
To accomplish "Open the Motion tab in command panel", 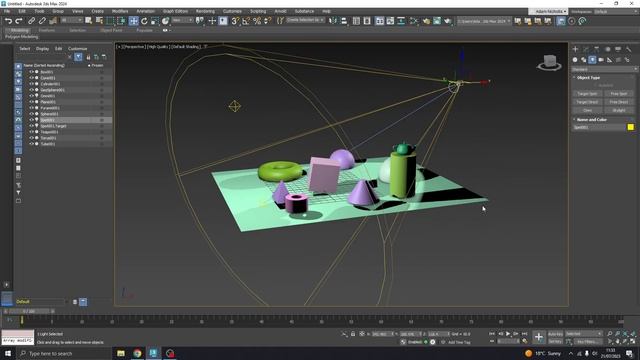I will (x=607, y=49).
